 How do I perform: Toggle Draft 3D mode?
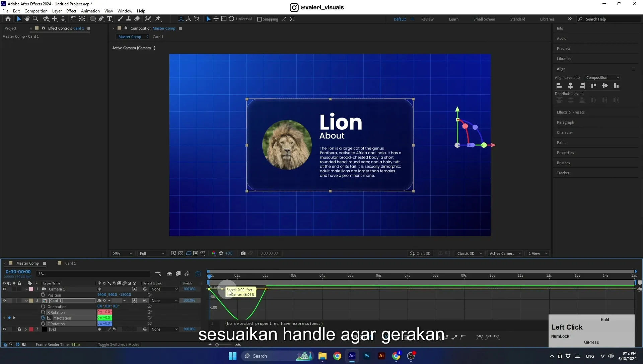point(420,253)
